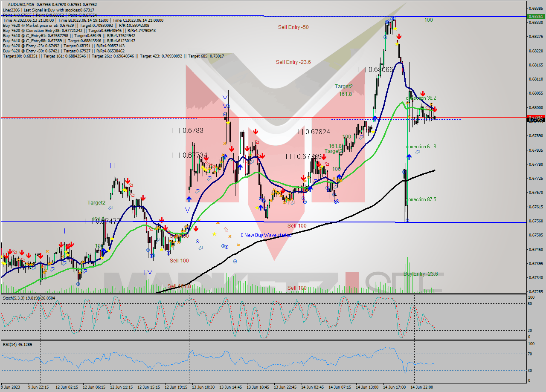
Task: Click the 0.68220 price scale value
Action: coord(536,51)
